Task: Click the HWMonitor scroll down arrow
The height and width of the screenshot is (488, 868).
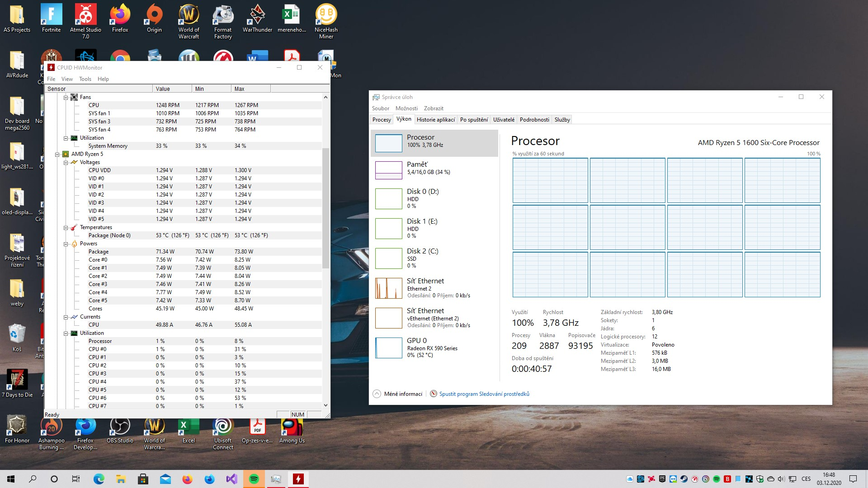Action: [x=325, y=405]
